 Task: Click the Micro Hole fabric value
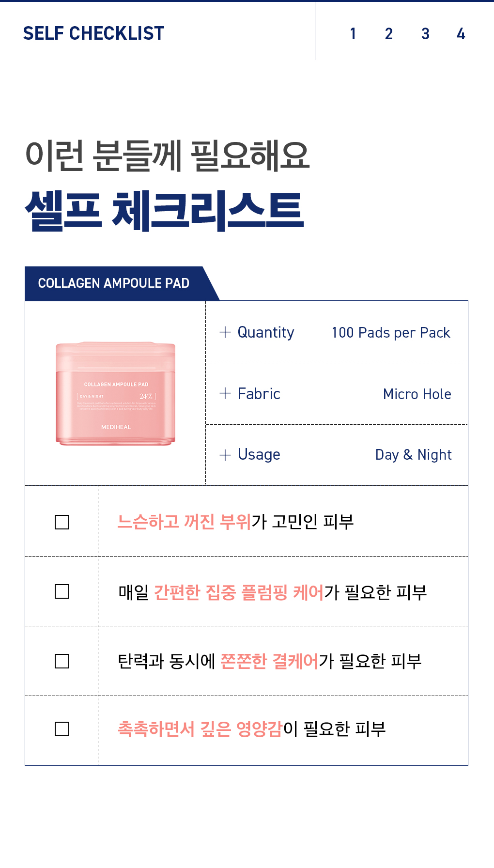pos(417,394)
